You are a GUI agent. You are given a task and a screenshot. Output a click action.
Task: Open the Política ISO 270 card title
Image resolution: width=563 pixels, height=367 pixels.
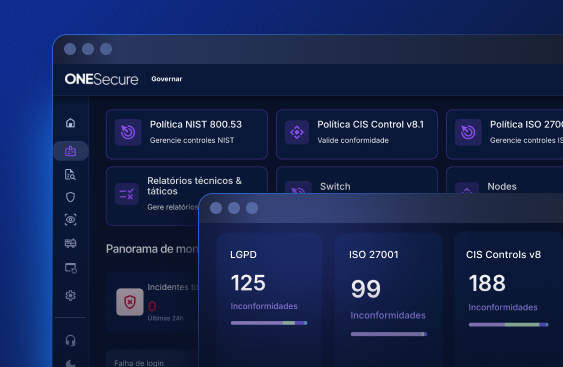pyautogui.click(x=526, y=125)
